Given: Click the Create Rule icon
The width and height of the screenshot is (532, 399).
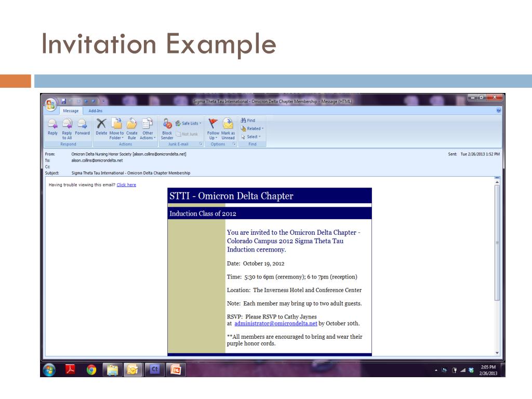Looking at the screenshot, I should [131, 129].
